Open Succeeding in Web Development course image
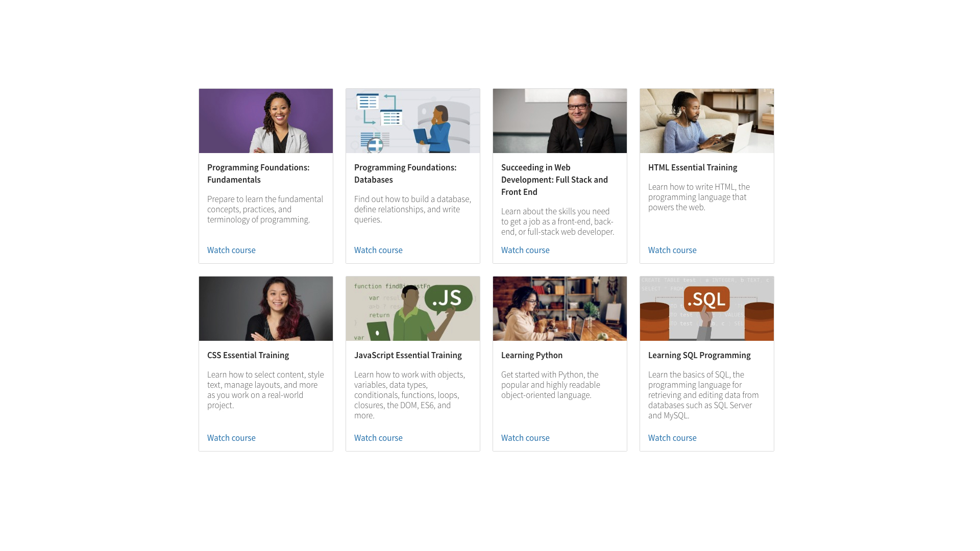Viewport: 980px width, 551px height. tap(559, 121)
